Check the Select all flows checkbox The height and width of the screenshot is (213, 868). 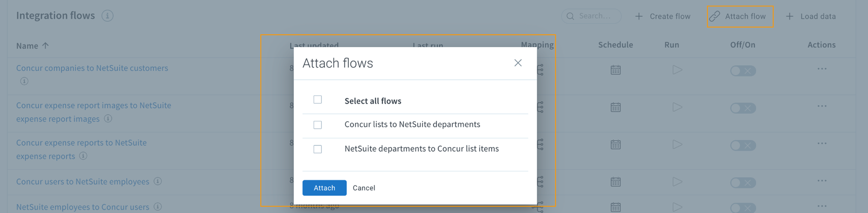click(x=318, y=99)
